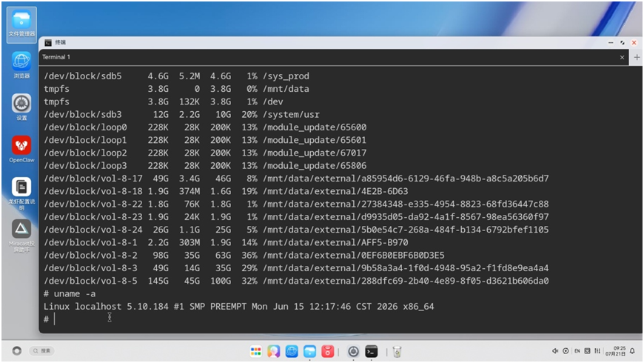The height and width of the screenshot is (363, 644).
Task: Launch the Miracast投屏助手 desktop icon
Action: point(21,236)
